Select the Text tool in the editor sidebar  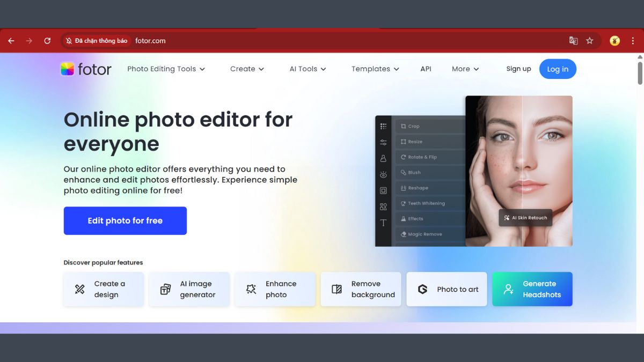(x=383, y=222)
